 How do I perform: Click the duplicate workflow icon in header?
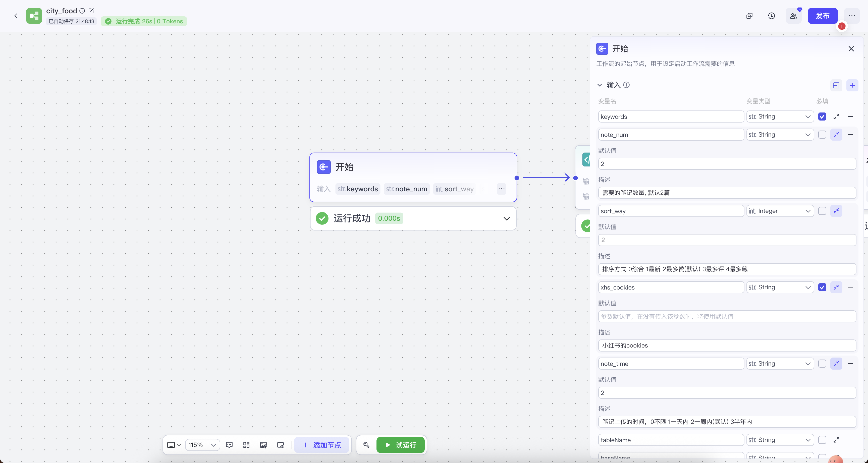pos(749,16)
